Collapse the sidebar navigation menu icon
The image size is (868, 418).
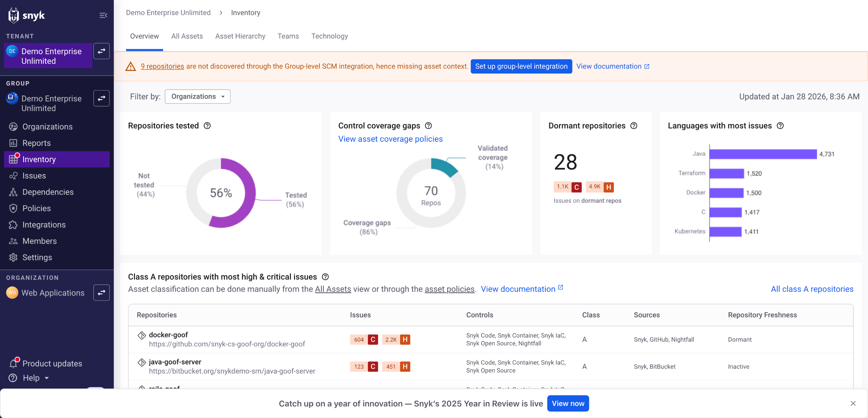(103, 15)
